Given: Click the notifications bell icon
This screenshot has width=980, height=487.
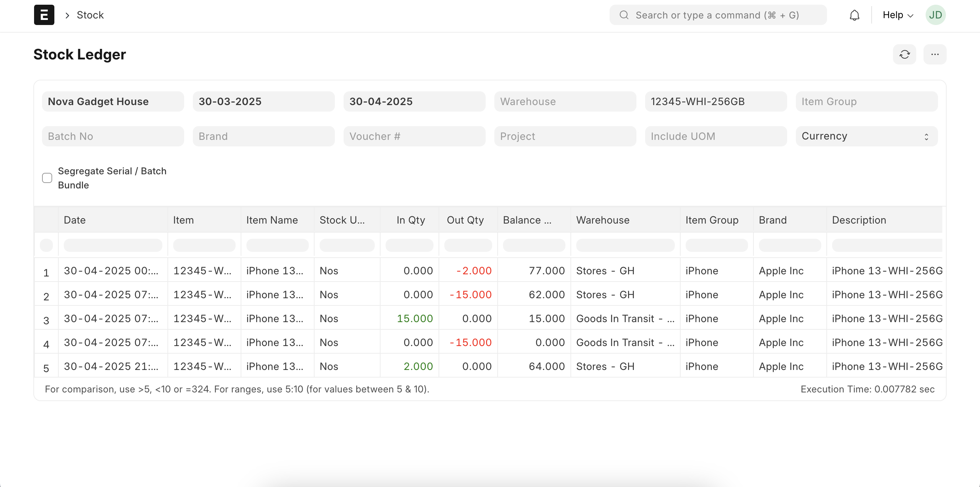Looking at the screenshot, I should [855, 15].
